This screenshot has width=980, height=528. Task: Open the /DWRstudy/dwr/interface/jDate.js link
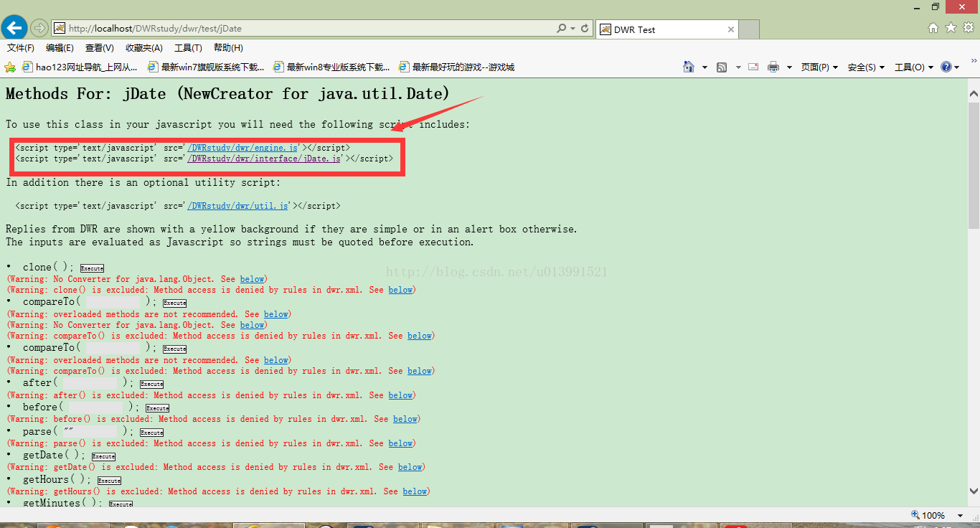click(x=264, y=159)
